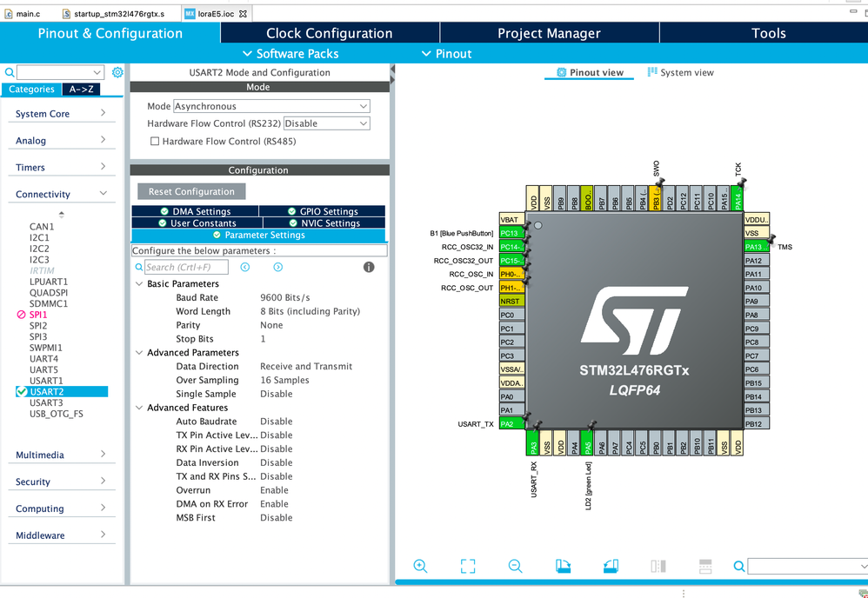Rotate the chip counter-clockwise
Viewport: 868px width, 598px height.
(x=611, y=566)
